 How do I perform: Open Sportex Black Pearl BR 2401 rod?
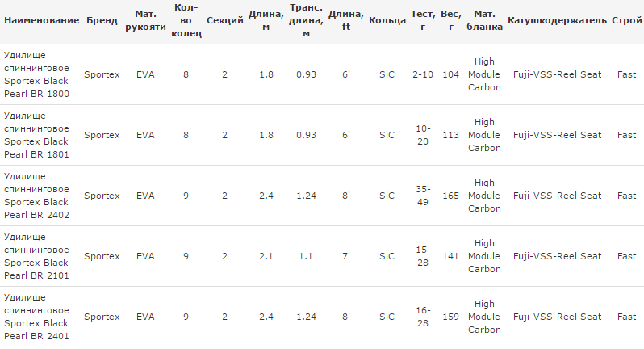36,317
